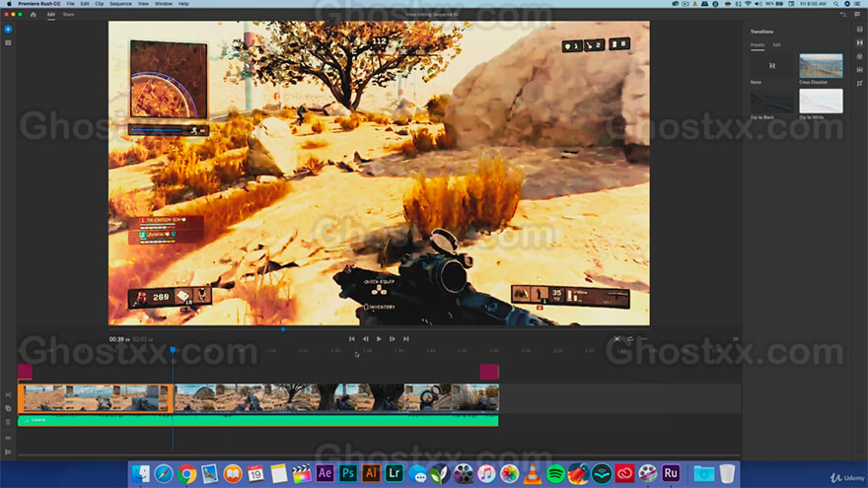Click the preview scrub bar handle
868x488 pixels.
coord(283,329)
